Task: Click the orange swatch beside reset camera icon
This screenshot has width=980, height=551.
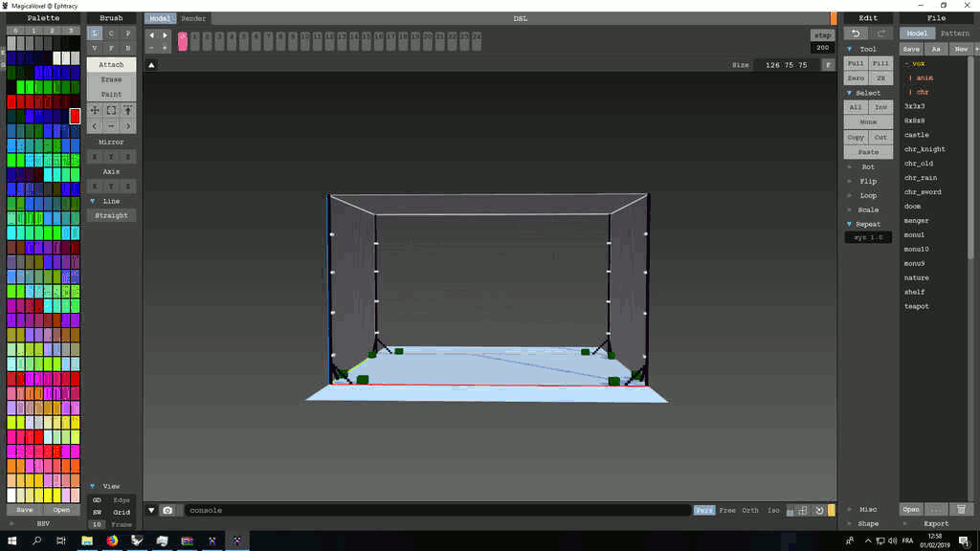Action: tap(832, 511)
